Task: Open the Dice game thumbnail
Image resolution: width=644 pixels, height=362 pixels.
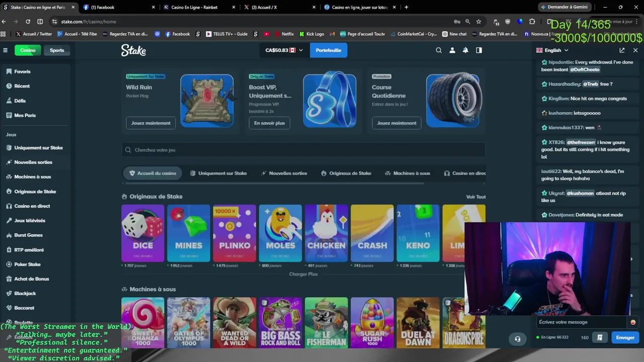Action: [x=143, y=233]
